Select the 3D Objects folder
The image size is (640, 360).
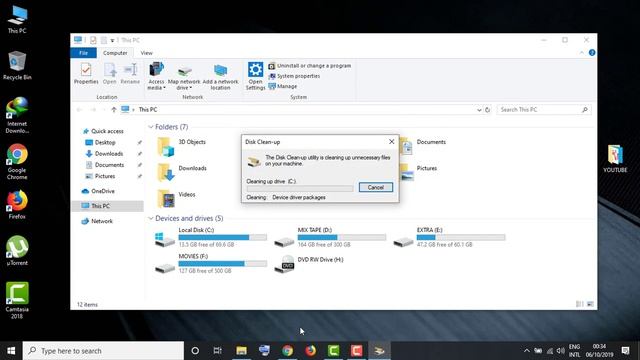182,146
